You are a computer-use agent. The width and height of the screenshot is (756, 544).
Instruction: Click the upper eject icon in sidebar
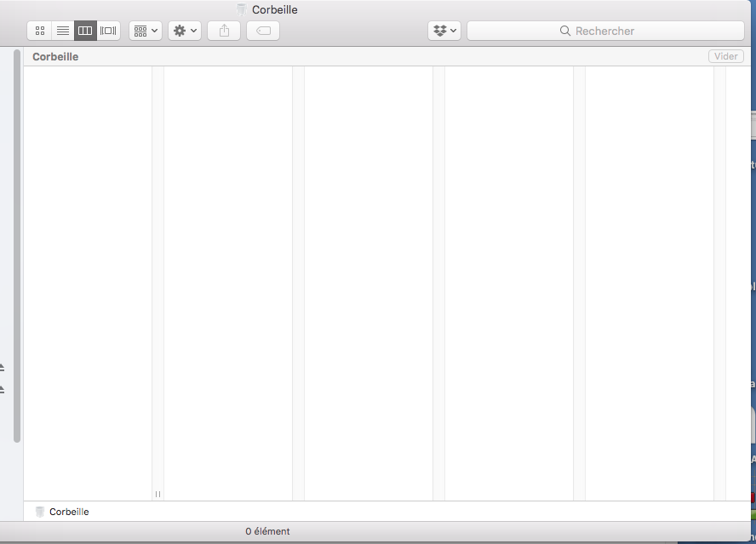click(x=2, y=368)
